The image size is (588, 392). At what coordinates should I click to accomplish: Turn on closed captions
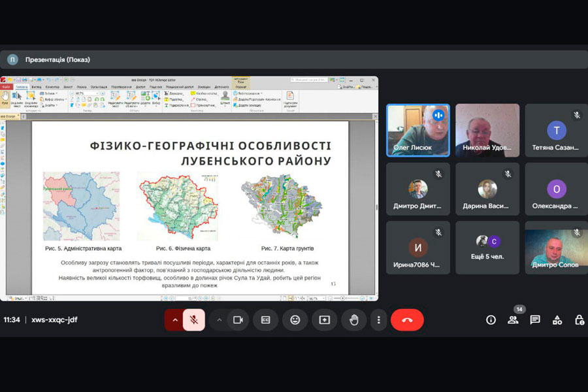(x=266, y=319)
